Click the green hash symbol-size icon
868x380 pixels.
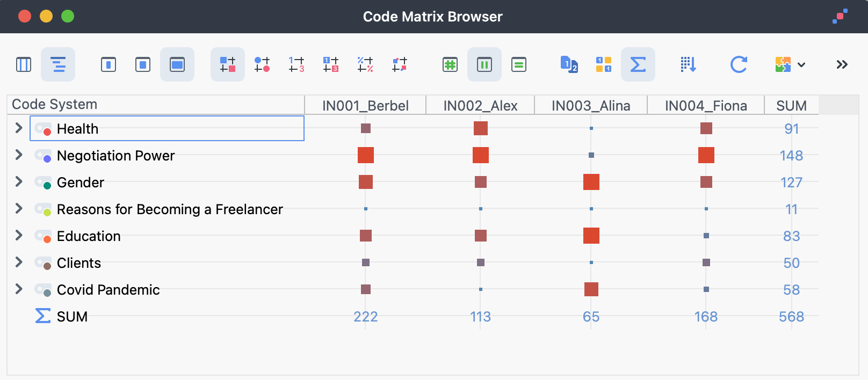[x=450, y=65]
